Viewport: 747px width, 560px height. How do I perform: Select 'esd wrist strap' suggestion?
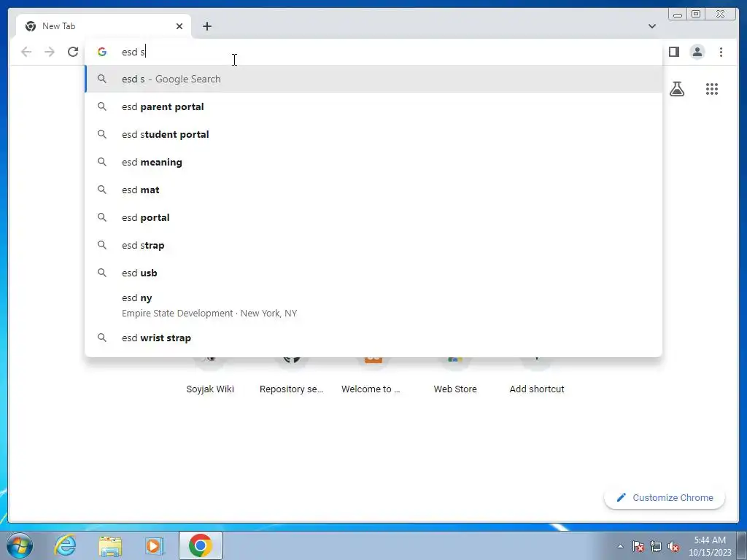point(373,338)
